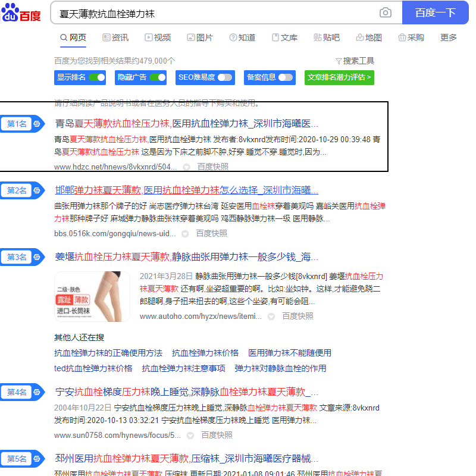Open camera image search icon
Image resolution: width=476 pixels, height=476 pixels.
385,12
